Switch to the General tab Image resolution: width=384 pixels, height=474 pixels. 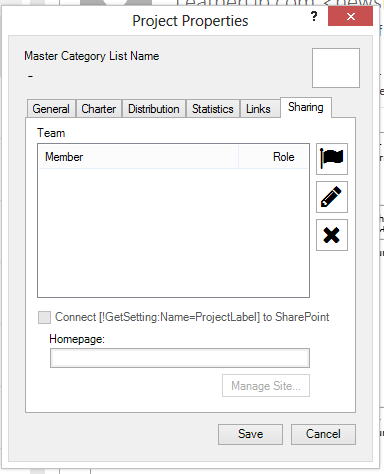point(51,109)
